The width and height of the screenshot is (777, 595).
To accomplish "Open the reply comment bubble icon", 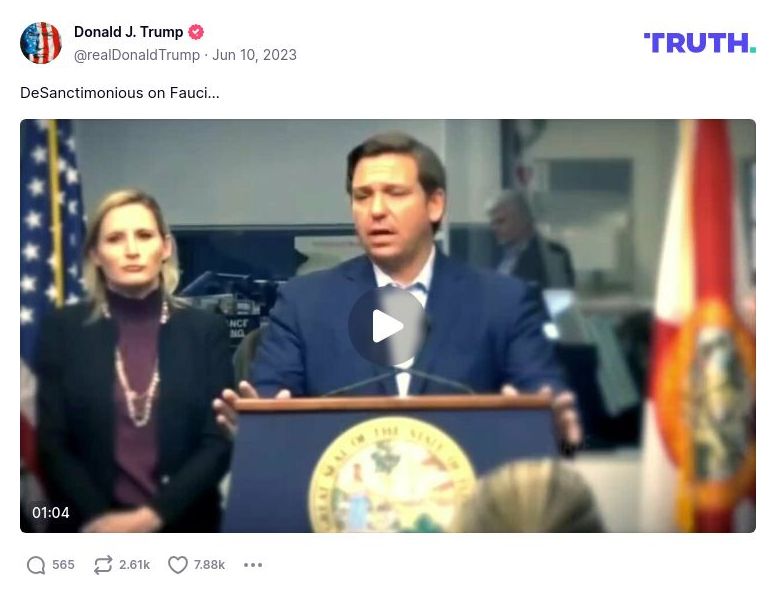I will [36, 565].
